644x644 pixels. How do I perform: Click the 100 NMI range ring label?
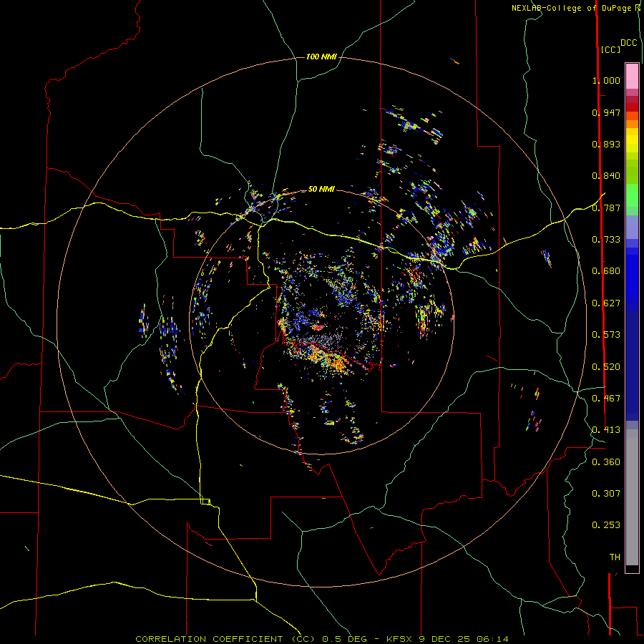pos(321,57)
